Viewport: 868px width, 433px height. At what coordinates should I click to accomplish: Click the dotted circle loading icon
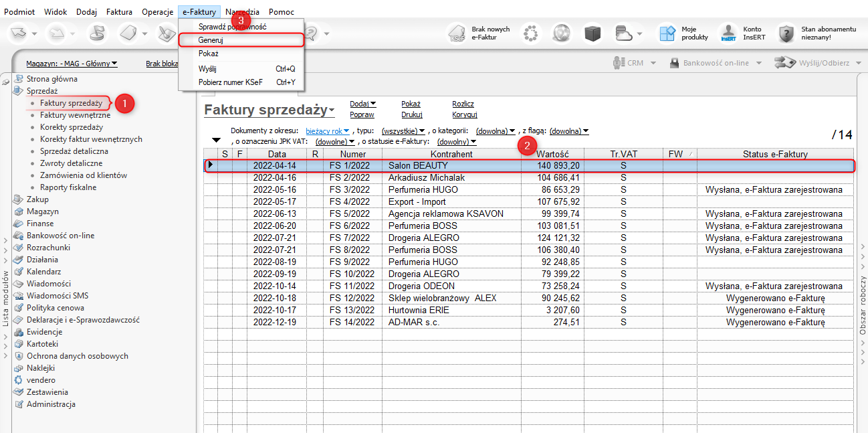pyautogui.click(x=531, y=33)
